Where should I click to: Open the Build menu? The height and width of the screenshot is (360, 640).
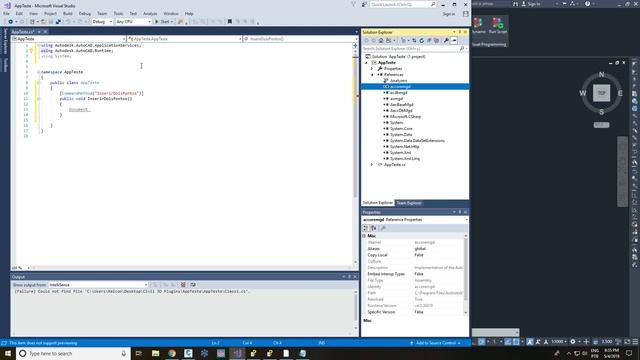(x=68, y=13)
